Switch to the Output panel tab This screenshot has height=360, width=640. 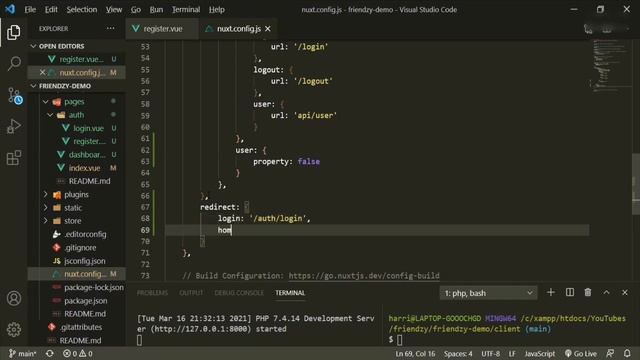[x=191, y=293]
